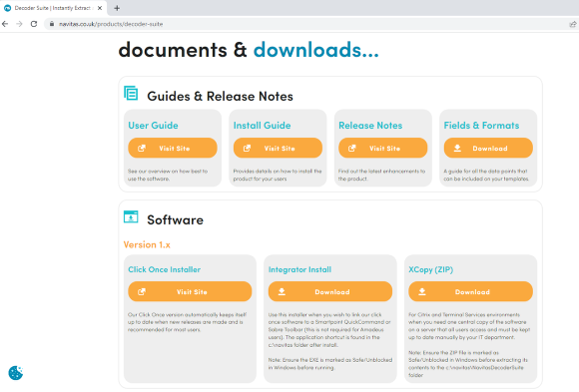The image size is (579, 392).
Task: Click the browser back arrow
Action: (x=5, y=24)
